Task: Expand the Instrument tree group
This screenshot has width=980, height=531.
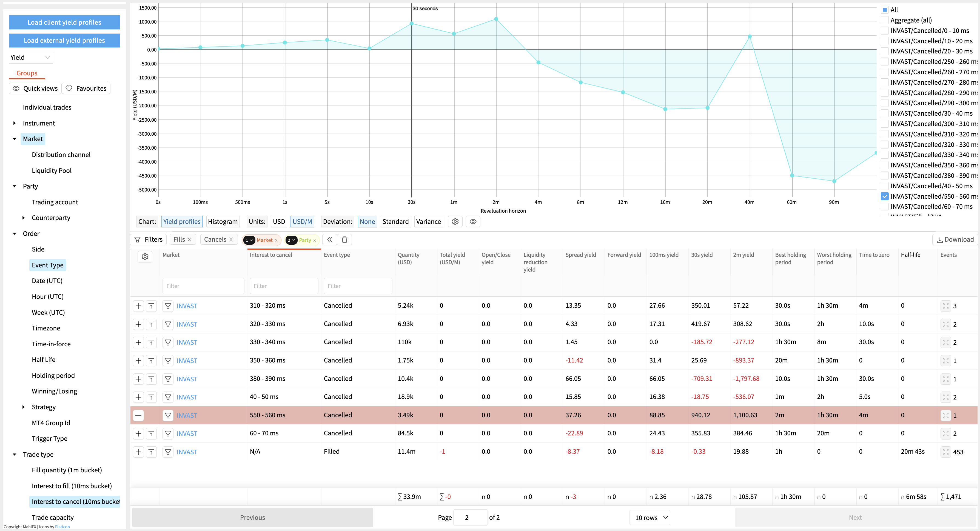Action: [15, 123]
